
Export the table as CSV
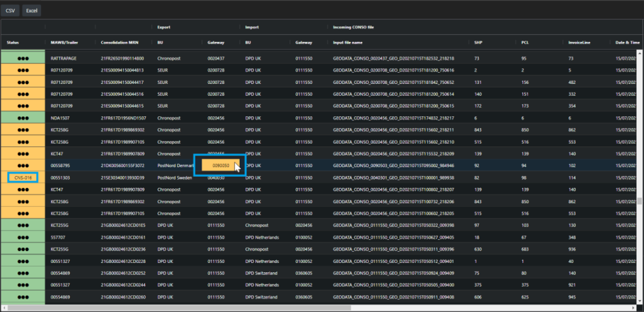point(10,10)
